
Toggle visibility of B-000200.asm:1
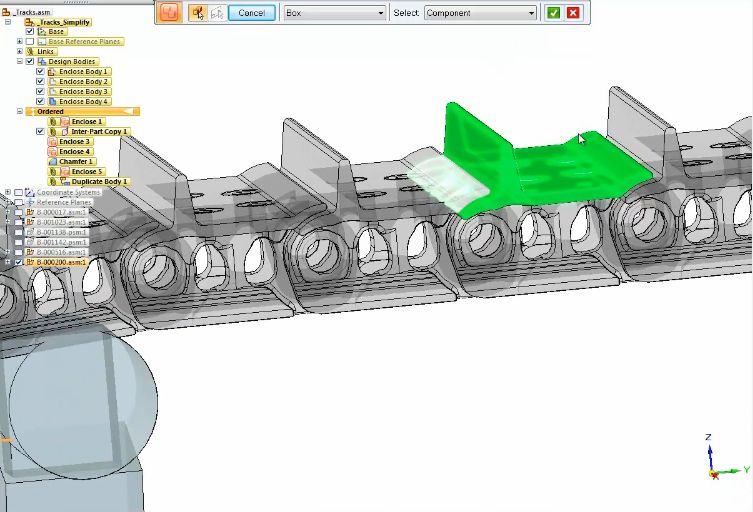coord(18,262)
